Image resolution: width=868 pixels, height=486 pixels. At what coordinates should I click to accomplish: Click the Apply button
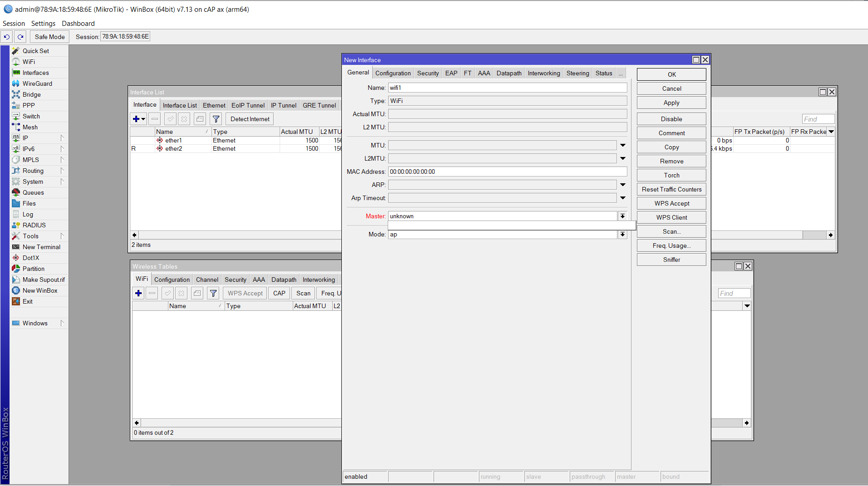(x=671, y=103)
